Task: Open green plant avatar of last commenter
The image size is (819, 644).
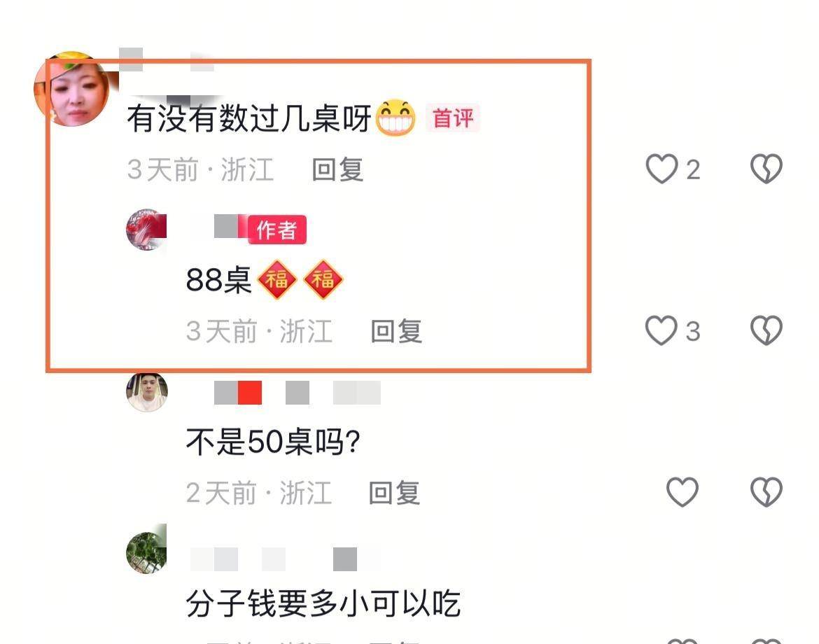Action: pyautogui.click(x=147, y=552)
